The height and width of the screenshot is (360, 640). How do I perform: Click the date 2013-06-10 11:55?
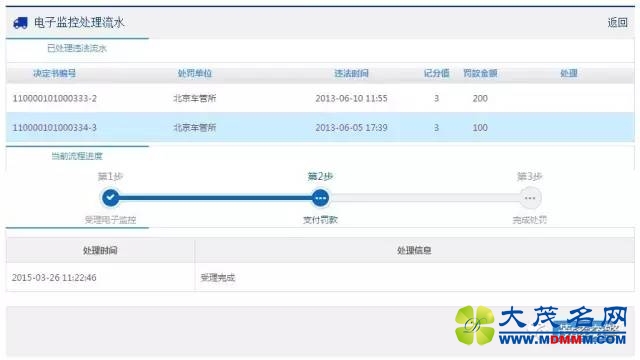[351, 98]
